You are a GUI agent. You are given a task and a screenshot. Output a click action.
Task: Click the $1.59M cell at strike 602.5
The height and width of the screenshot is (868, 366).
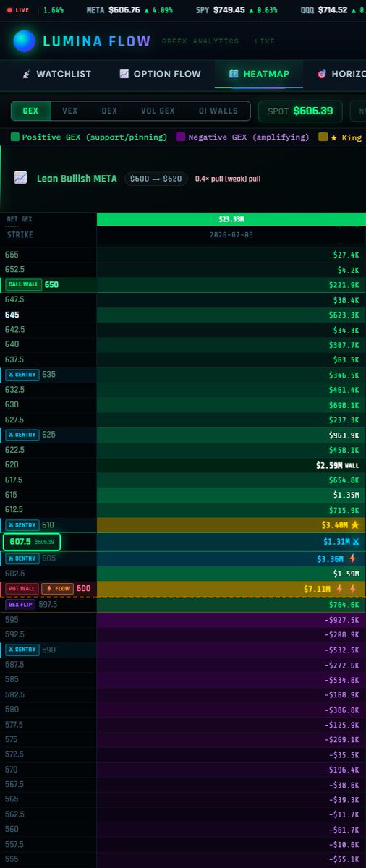pos(231,574)
